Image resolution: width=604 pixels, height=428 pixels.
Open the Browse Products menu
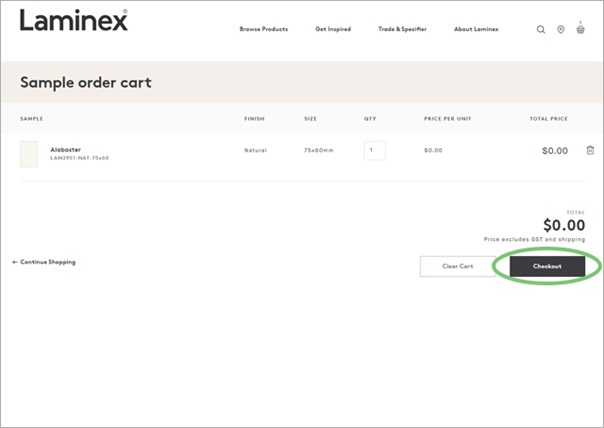263,29
